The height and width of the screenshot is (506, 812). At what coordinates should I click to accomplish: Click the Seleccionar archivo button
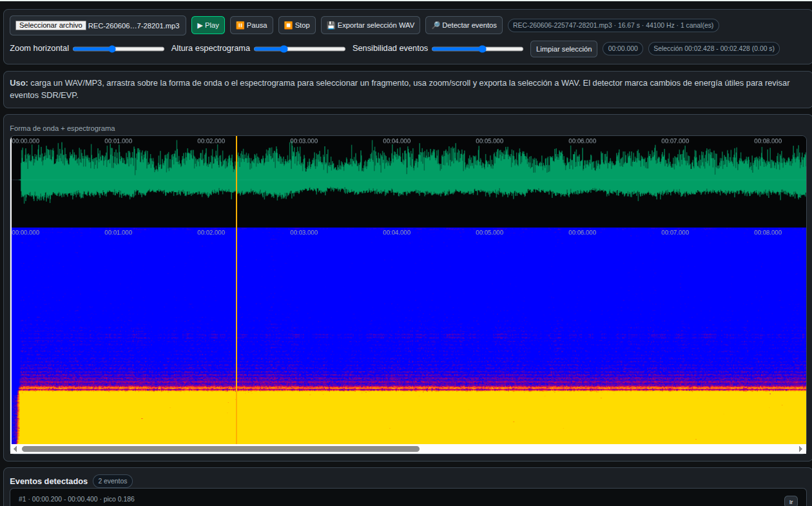point(51,25)
